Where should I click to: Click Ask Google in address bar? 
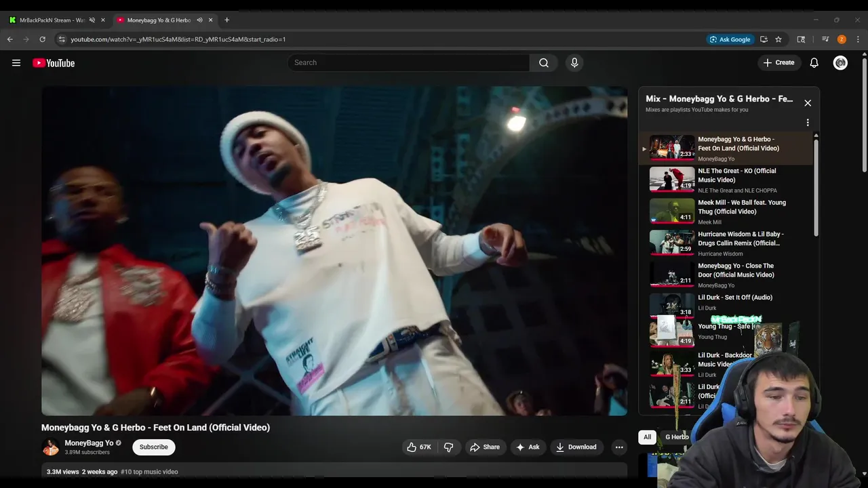[730, 39]
